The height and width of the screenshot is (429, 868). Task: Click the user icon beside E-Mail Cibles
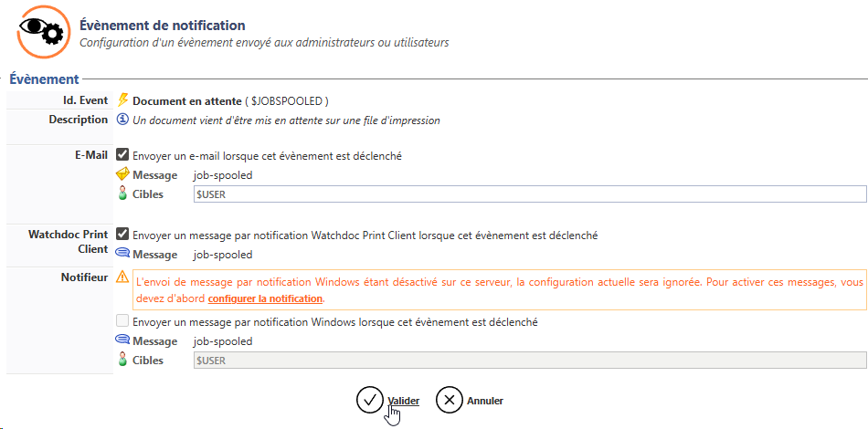pos(122,194)
